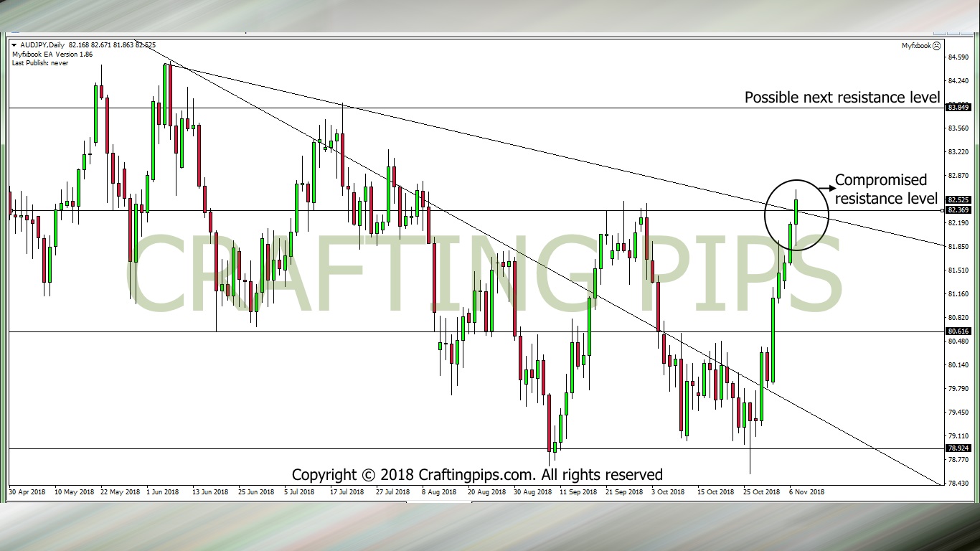The width and height of the screenshot is (980, 551).
Task: Click the 80.480 price axis label
Action: click(958, 342)
